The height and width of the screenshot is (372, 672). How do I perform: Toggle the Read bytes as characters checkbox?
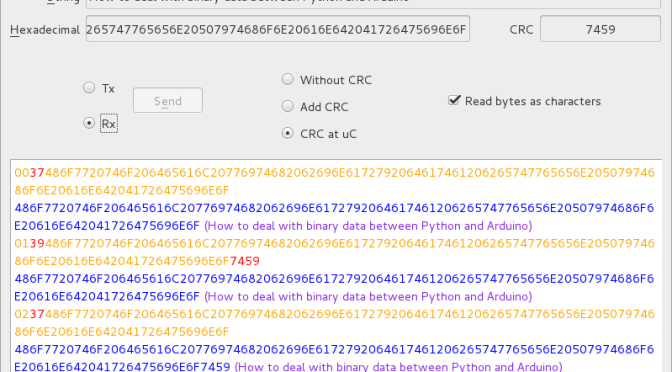pos(454,100)
